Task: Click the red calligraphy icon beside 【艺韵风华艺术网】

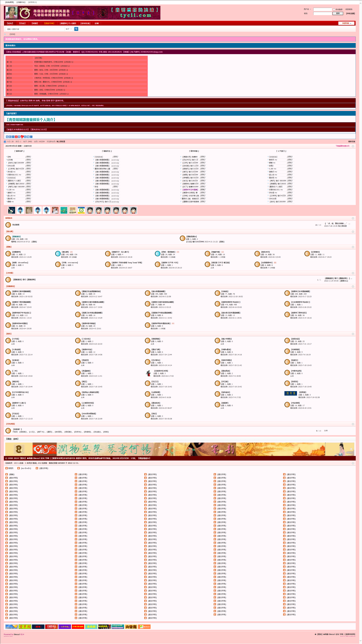Action: coord(148,373)
